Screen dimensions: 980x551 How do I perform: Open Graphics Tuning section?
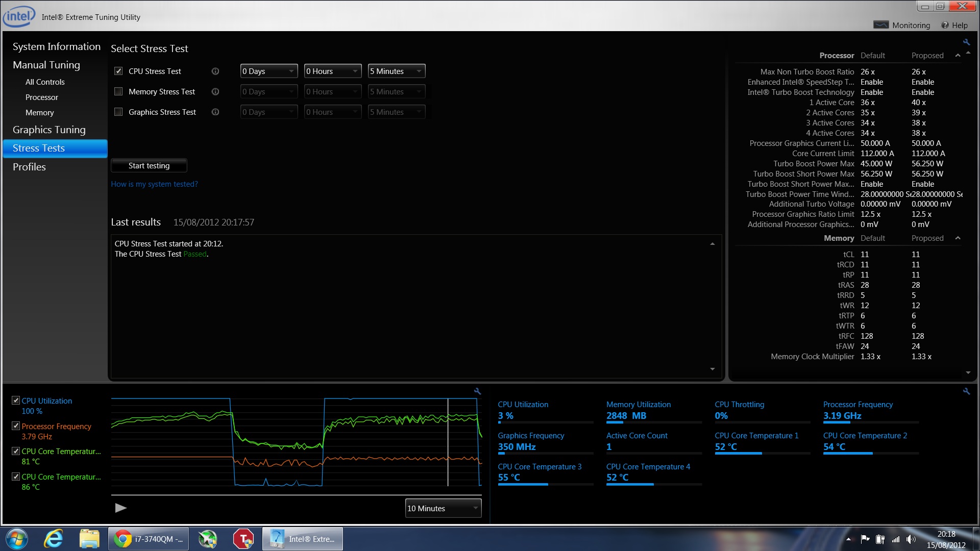(49, 130)
